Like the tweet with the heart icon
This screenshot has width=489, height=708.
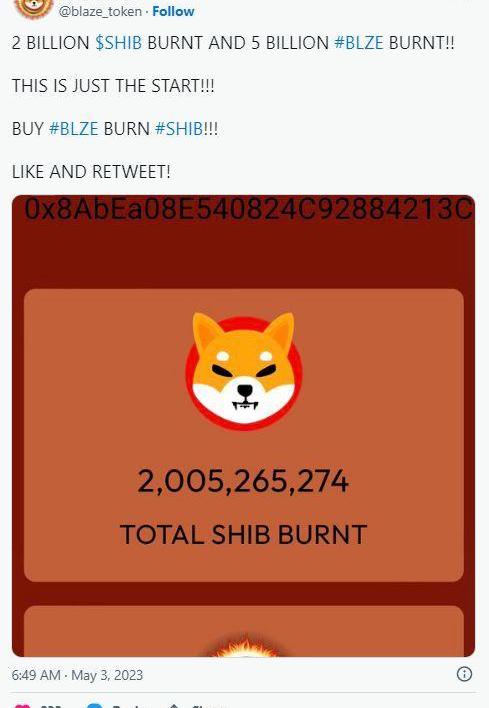pos(22,705)
